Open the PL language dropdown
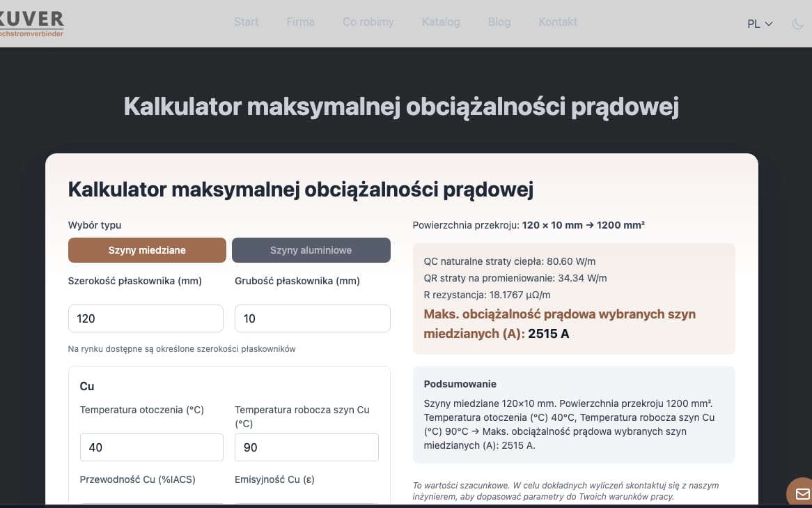Image resolution: width=812 pixels, height=508 pixels. (760, 24)
